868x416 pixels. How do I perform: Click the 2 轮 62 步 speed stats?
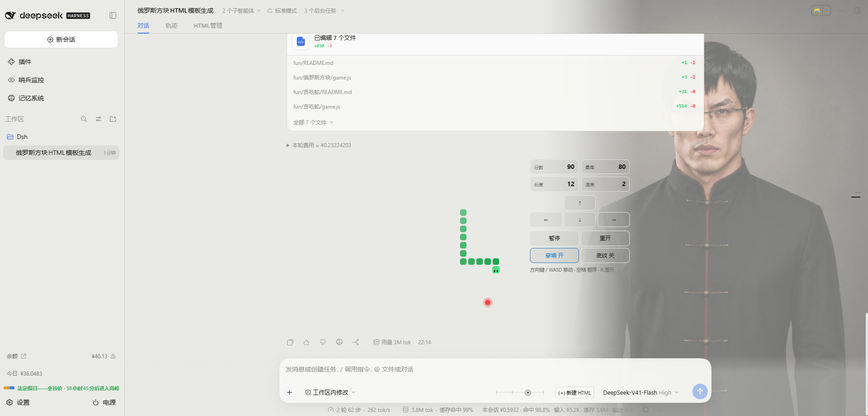(x=358, y=410)
